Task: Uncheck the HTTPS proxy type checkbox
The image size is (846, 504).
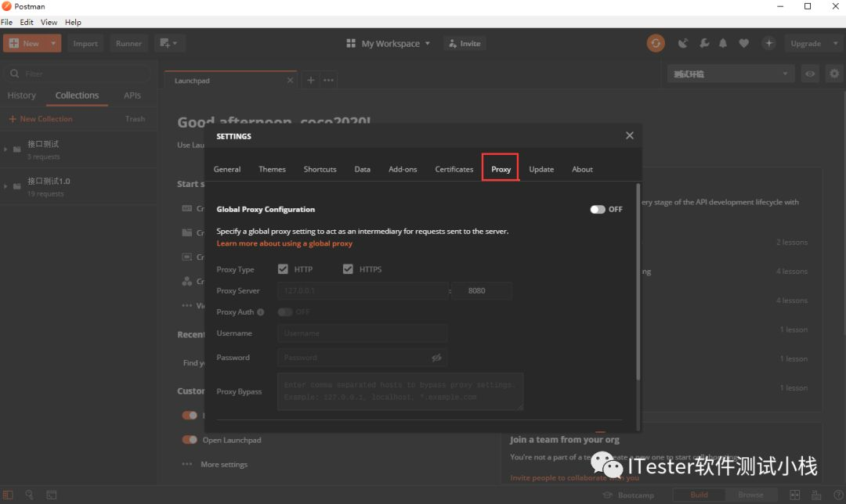Action: [348, 269]
